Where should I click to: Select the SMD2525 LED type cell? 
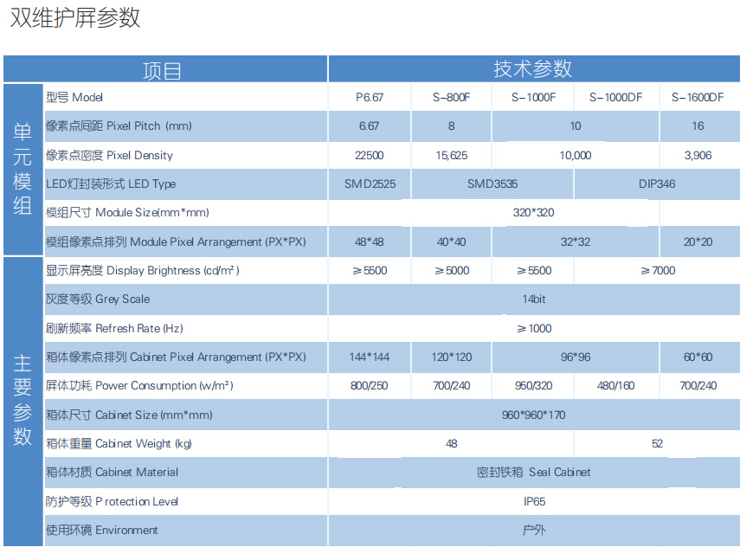coord(370,184)
